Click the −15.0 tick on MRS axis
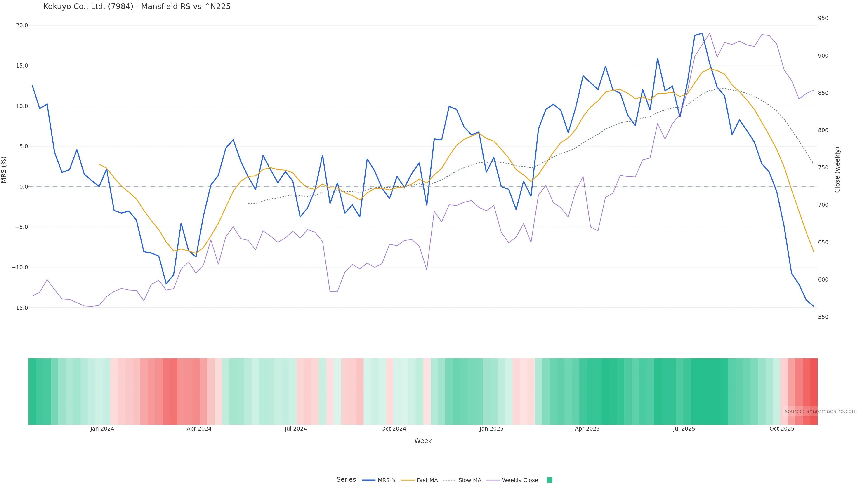 [20, 308]
